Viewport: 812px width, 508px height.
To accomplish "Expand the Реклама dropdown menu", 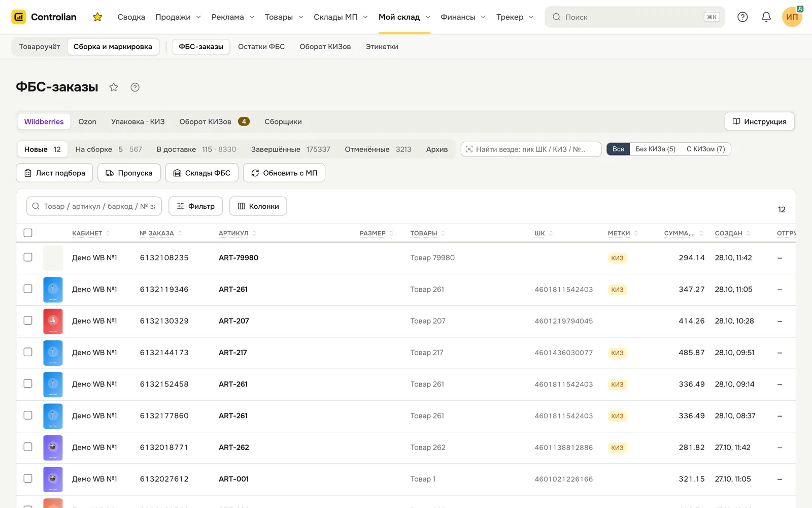I will coord(233,17).
